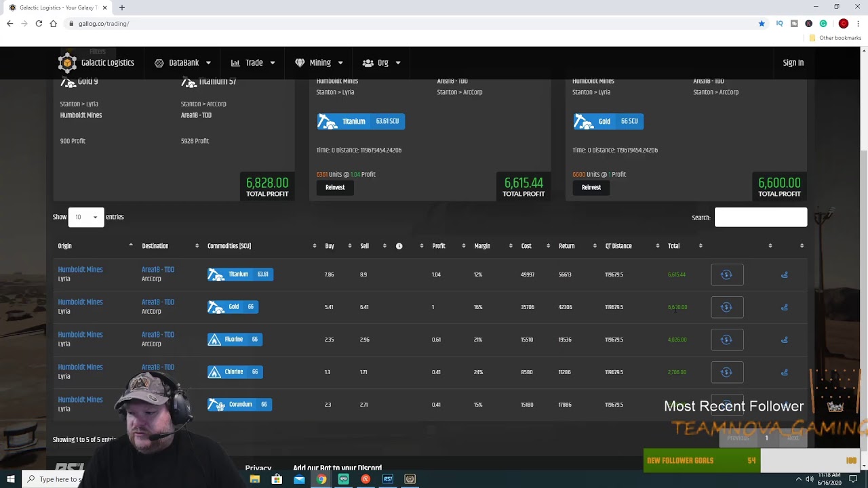Screen dimensions: 868x488
Task: Click the browser address bar
Action: [x=407, y=24]
